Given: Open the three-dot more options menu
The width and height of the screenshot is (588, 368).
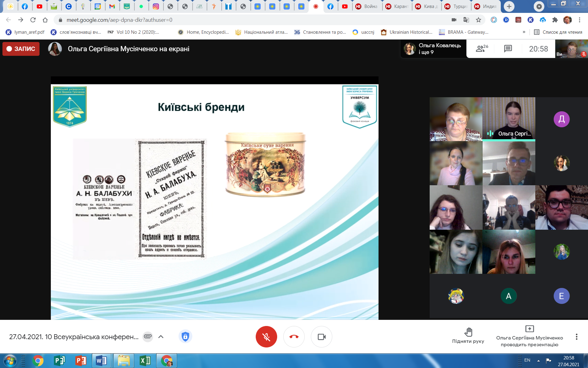Looking at the screenshot, I should click(576, 337).
